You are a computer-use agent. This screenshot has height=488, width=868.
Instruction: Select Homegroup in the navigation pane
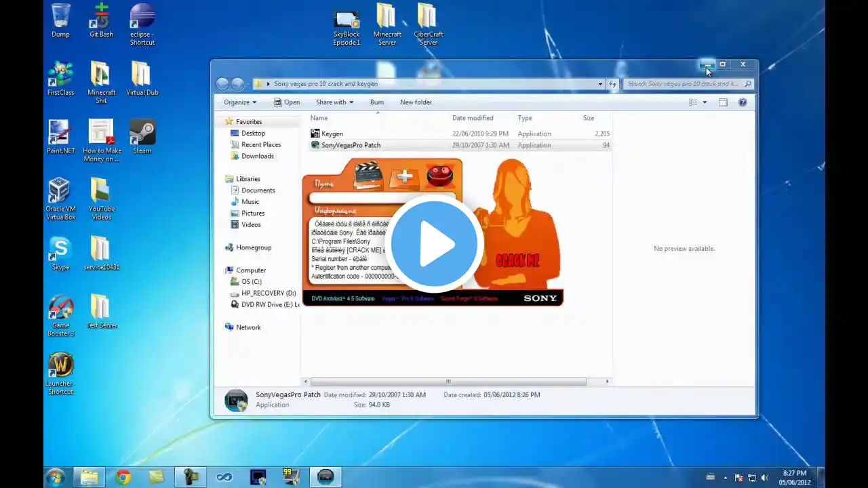254,248
